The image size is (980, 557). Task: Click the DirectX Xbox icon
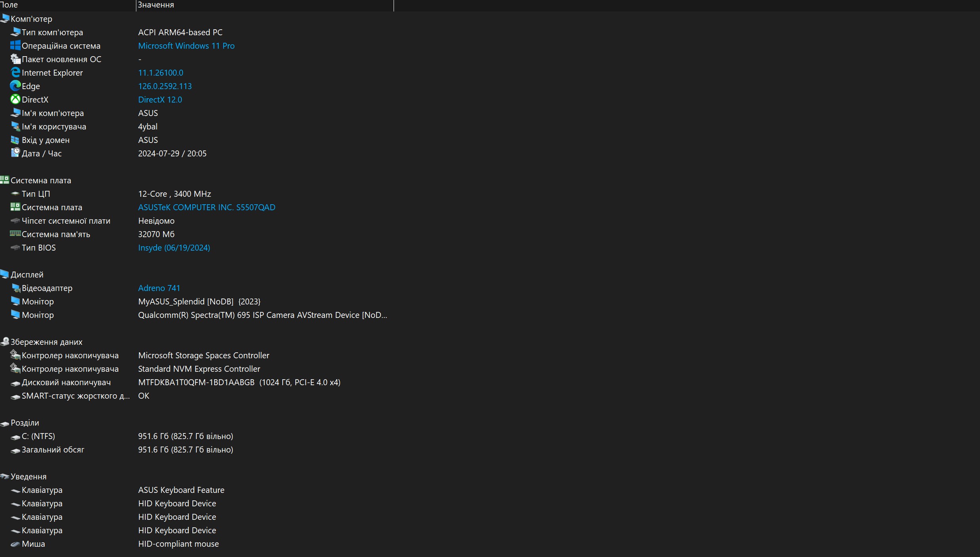click(x=15, y=99)
